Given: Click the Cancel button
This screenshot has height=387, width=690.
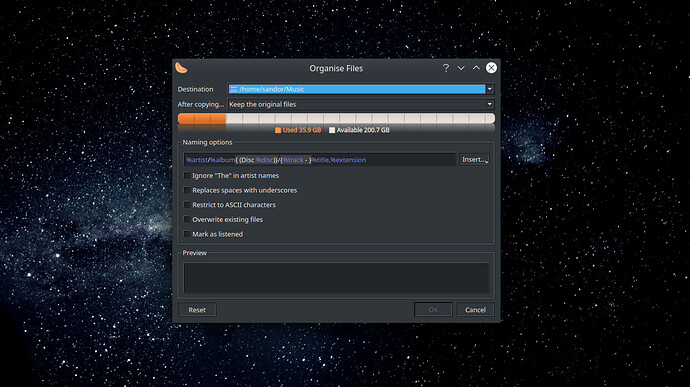Looking at the screenshot, I should (475, 310).
